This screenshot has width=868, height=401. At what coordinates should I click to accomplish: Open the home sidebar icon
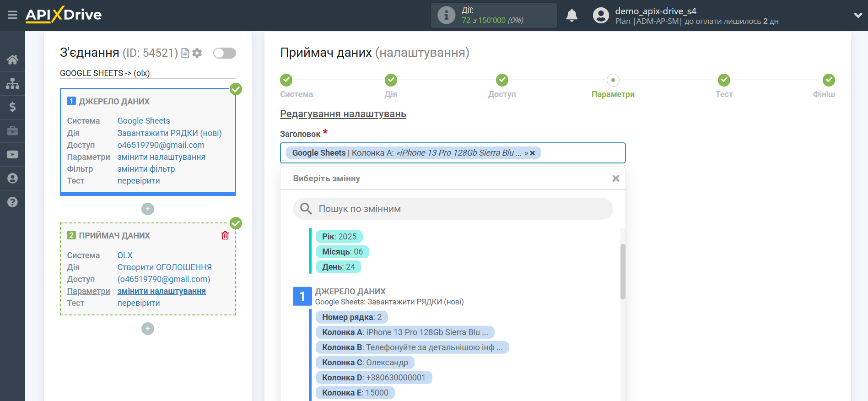pyautogui.click(x=12, y=60)
